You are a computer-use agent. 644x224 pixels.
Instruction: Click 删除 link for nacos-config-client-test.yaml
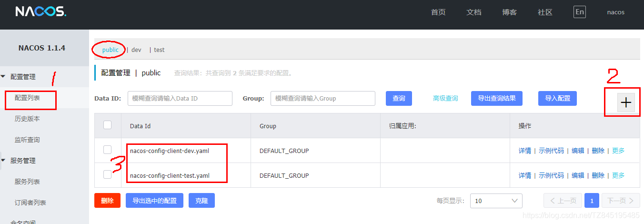598,175
